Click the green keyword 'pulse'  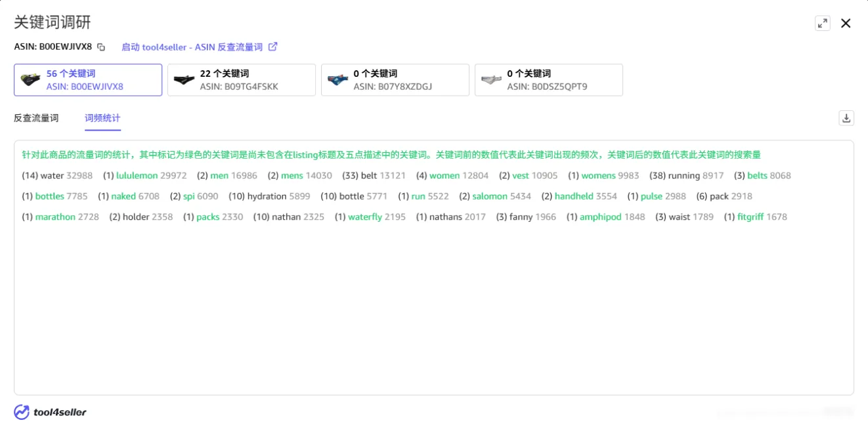tap(651, 196)
